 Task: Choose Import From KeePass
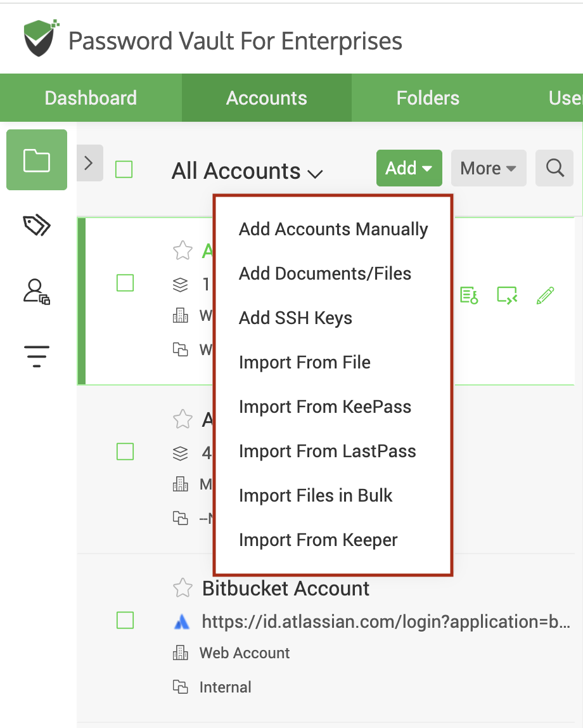click(x=325, y=407)
